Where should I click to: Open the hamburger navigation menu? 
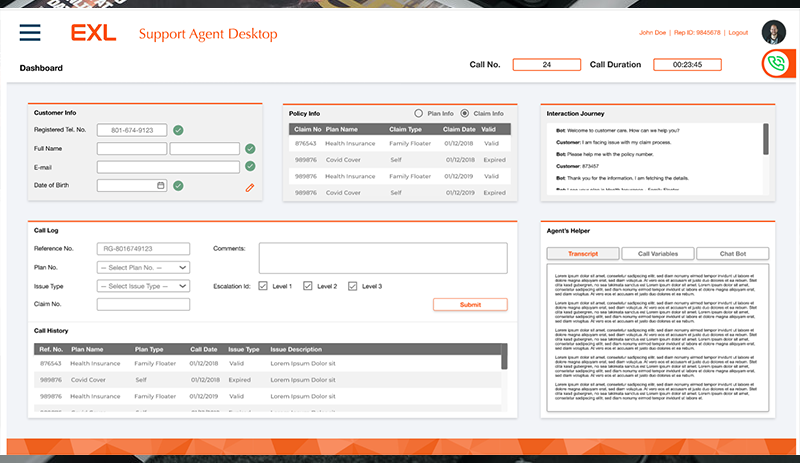tap(30, 33)
